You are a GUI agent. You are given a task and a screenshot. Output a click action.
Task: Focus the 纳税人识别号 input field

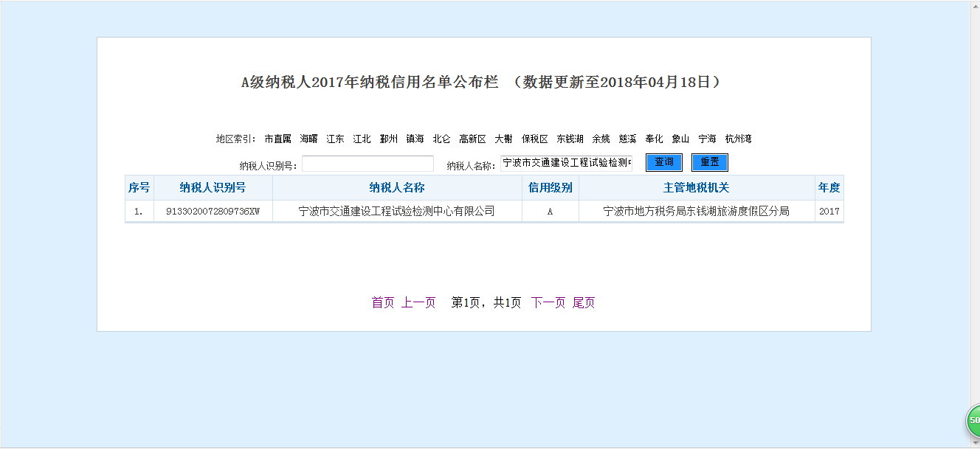[367, 164]
